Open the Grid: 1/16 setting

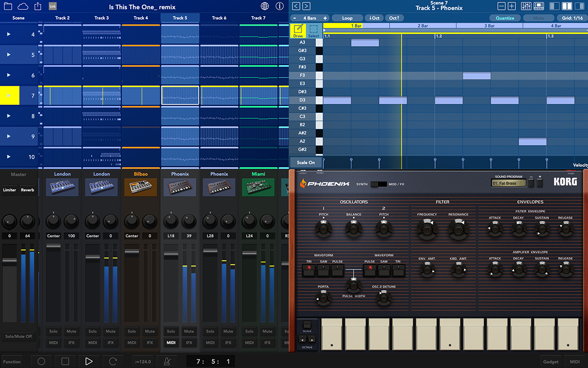[x=572, y=18]
